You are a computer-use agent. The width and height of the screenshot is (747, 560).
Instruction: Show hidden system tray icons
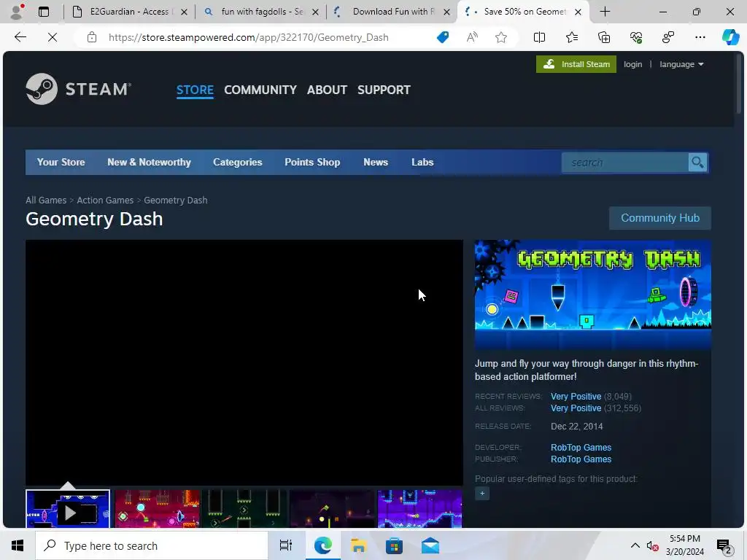(635, 545)
